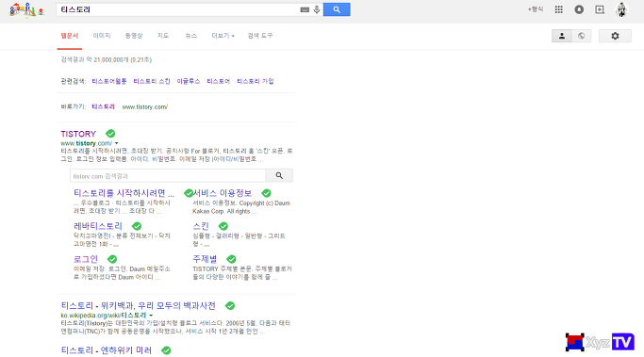
Task: Switch to the 동영상 tab
Action: point(134,36)
